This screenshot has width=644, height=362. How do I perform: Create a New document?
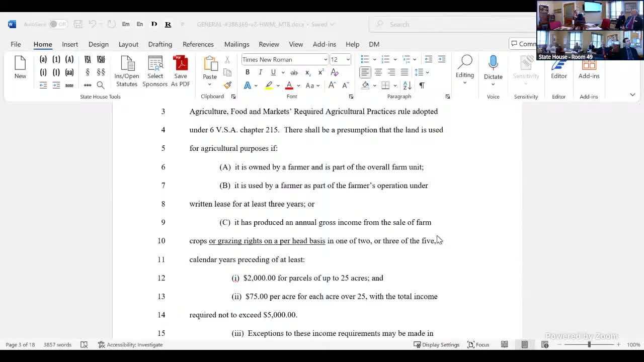[x=20, y=68]
